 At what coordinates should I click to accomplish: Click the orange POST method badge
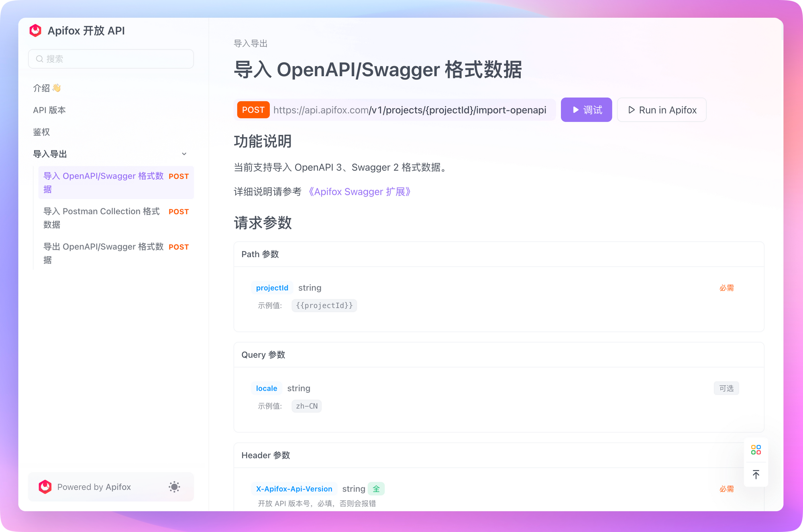(x=253, y=110)
